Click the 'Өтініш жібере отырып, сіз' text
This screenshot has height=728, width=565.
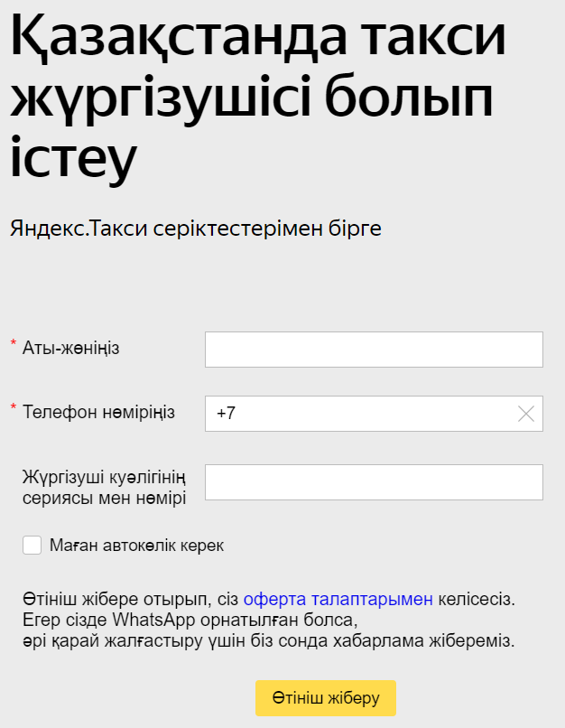[x=130, y=600]
